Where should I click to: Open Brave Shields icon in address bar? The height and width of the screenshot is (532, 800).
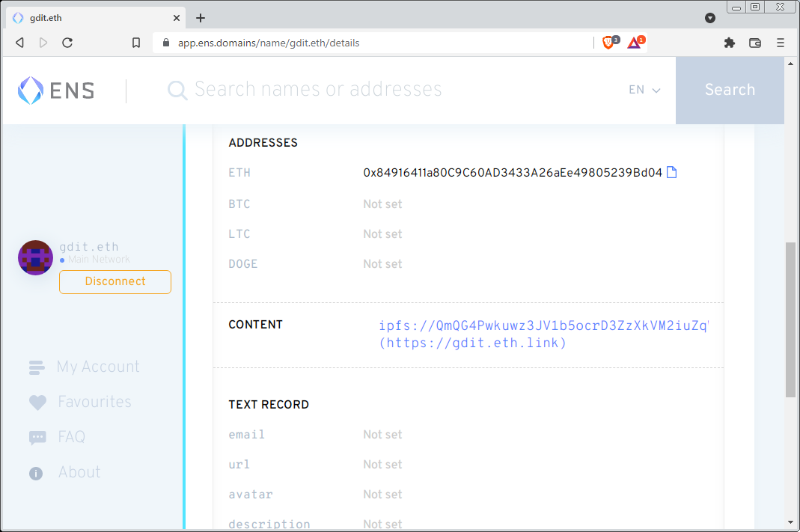(609, 43)
